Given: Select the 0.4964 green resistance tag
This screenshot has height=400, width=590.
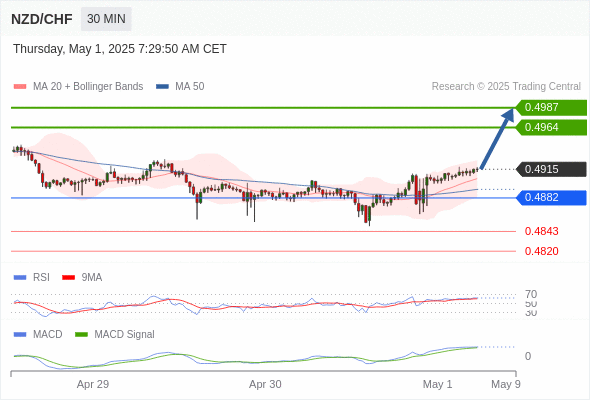Looking at the screenshot, I should click(x=551, y=127).
